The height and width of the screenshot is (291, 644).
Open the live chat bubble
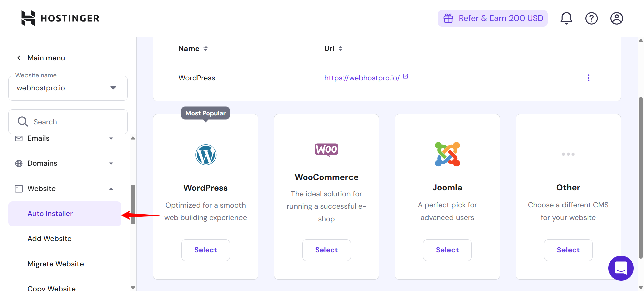(x=621, y=268)
